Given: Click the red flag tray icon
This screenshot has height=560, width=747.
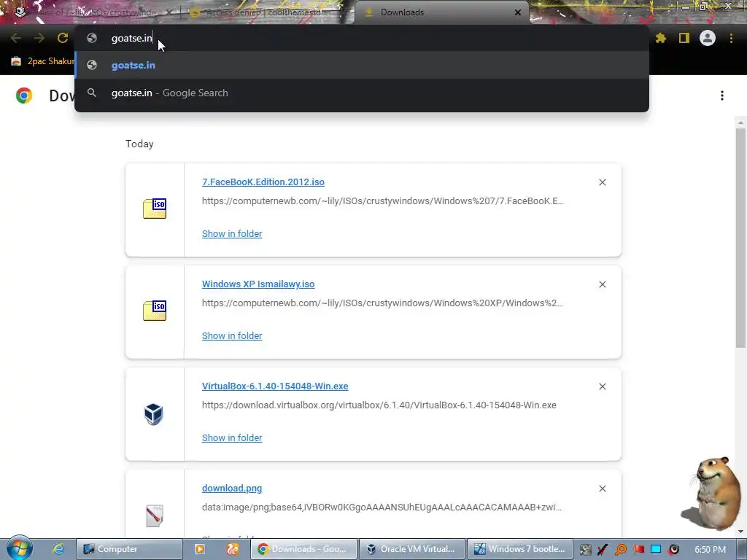Looking at the screenshot, I should (x=638, y=549).
